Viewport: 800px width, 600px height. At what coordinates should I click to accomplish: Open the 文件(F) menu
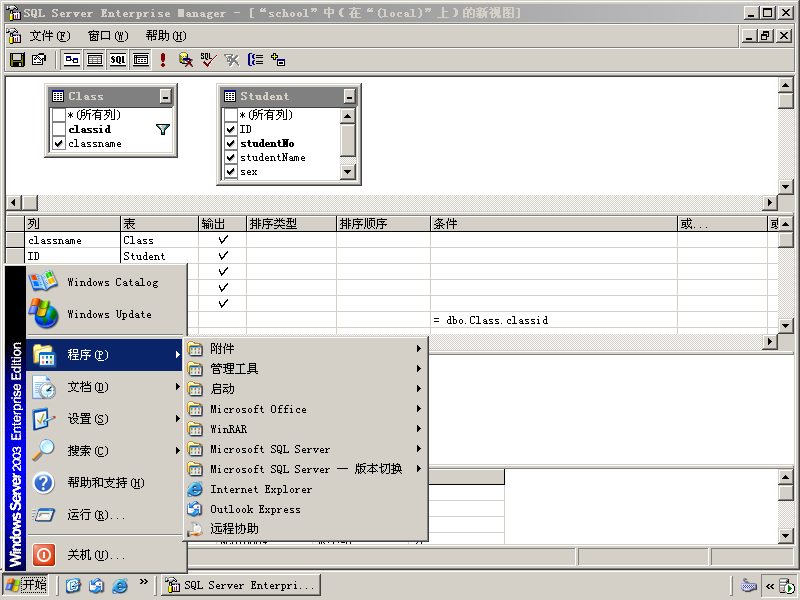[49, 36]
